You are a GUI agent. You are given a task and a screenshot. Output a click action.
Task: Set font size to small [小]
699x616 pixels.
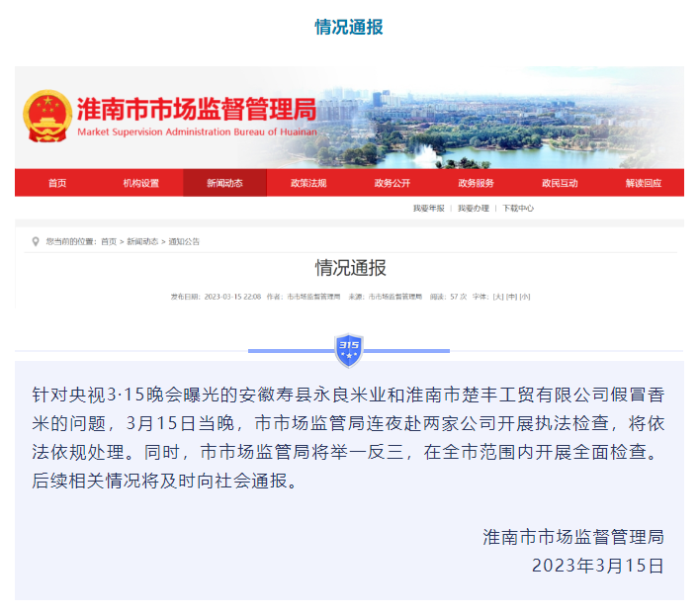[525, 297]
